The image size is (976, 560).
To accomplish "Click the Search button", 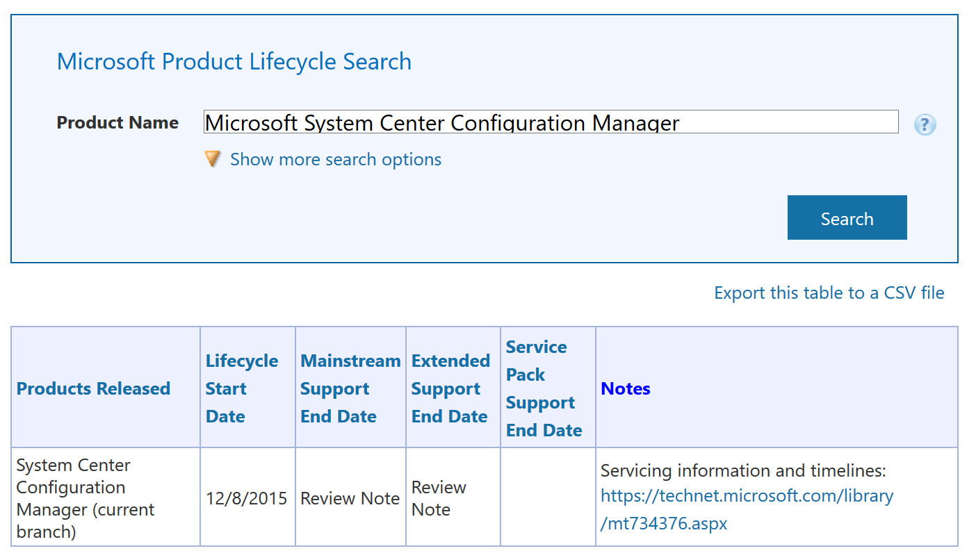I will (x=847, y=217).
